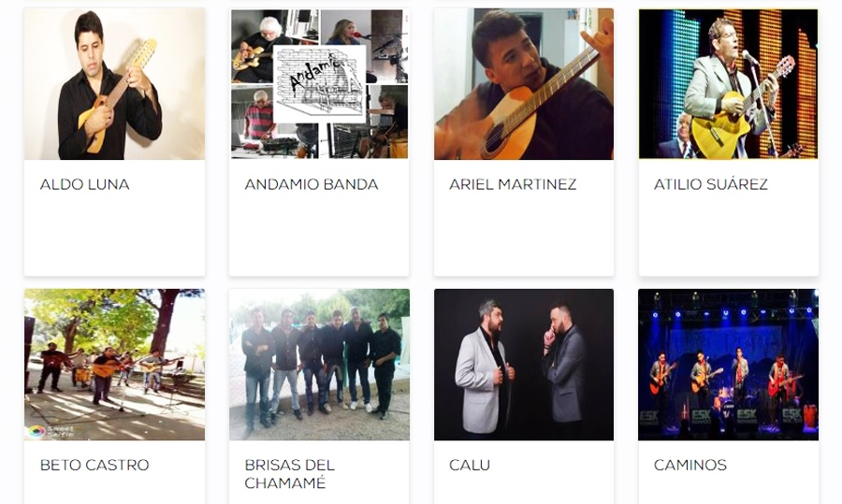Viewport: 842px width, 504px height.
Task: Open Ariel Martinez guitar photo
Action: [524, 84]
